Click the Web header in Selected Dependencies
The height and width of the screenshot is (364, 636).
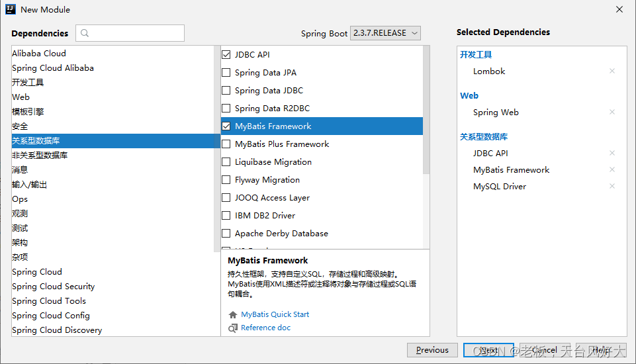pos(469,96)
